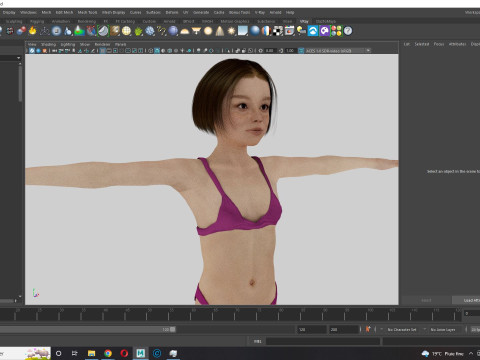Open the V-Ray frame buffer icon
480x360 pixels.
(290, 31)
